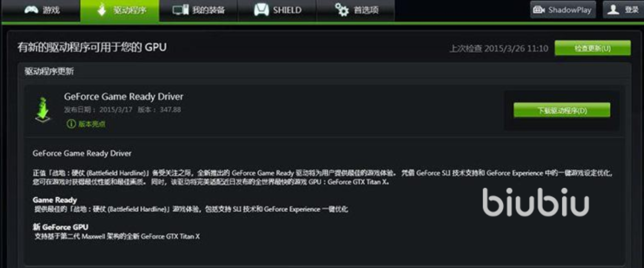Click the 检查更新(U) button

593,48
